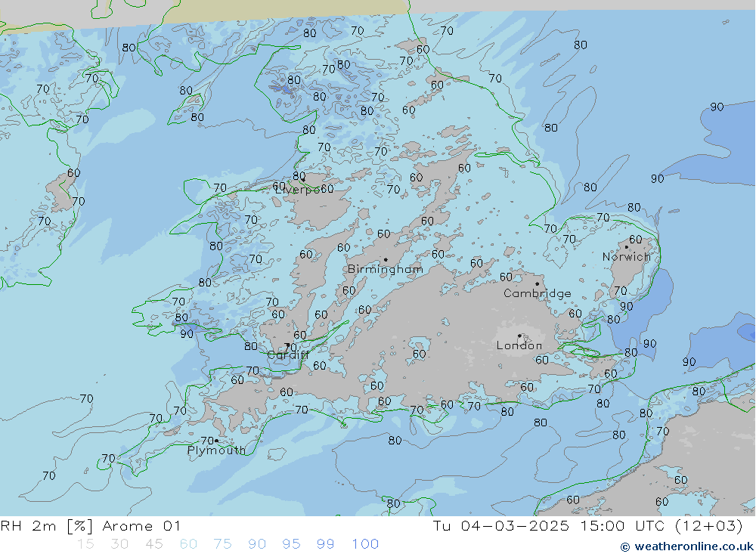Click the Norwich city dot marker
The width and height of the screenshot is (756, 554).
pyautogui.click(x=626, y=247)
